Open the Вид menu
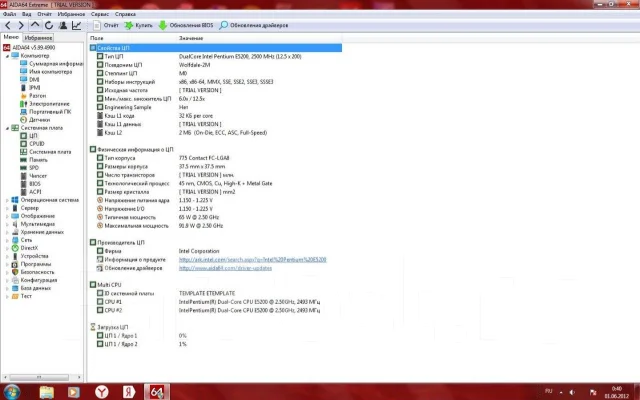 (27, 14)
